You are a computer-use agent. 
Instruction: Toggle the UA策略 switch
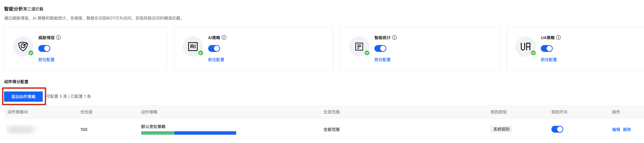[547, 48]
